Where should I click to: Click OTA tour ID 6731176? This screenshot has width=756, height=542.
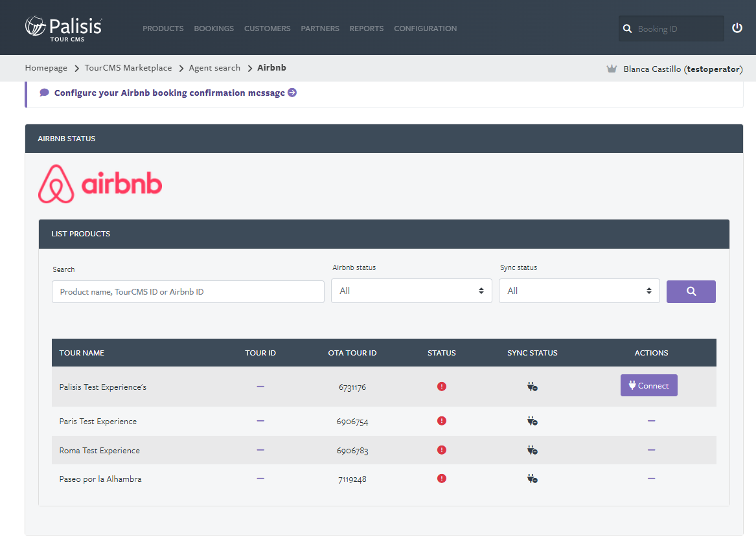click(352, 387)
